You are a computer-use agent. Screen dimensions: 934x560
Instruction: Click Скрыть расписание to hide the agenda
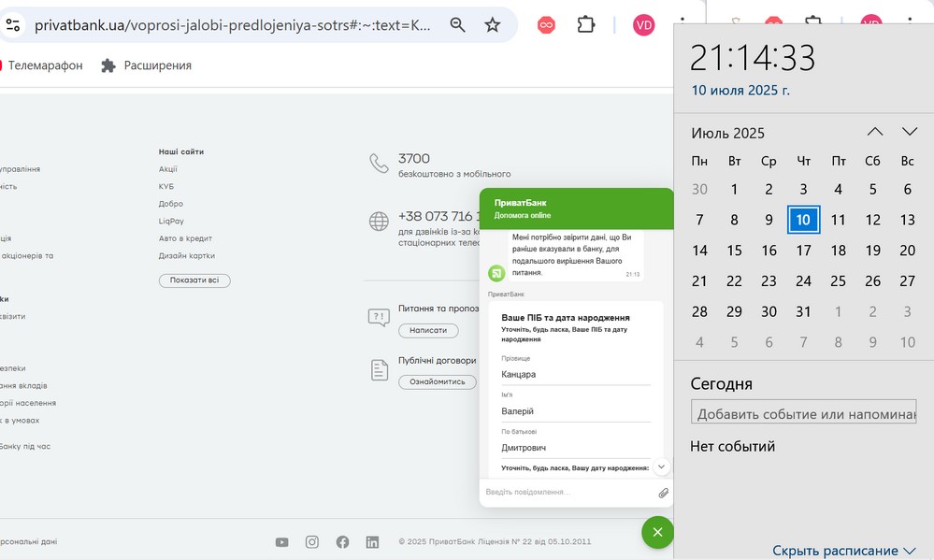coord(843,551)
